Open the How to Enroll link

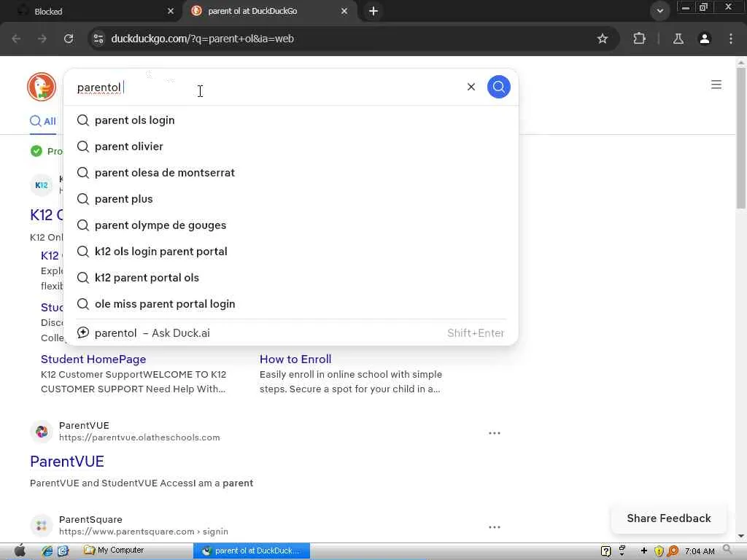click(295, 359)
